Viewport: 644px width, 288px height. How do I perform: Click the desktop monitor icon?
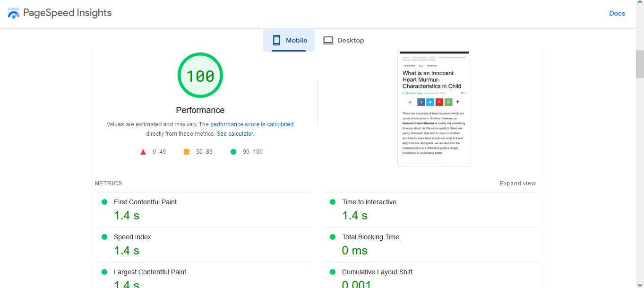coord(328,40)
